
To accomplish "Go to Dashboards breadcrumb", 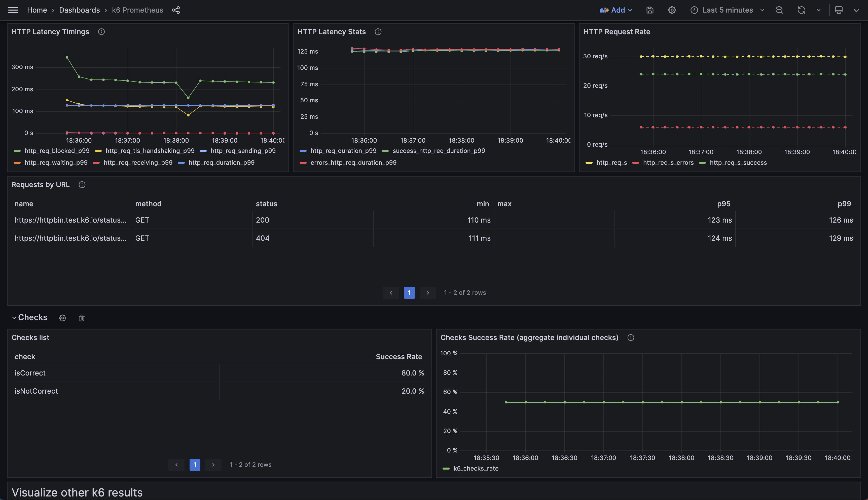I will pyautogui.click(x=79, y=10).
